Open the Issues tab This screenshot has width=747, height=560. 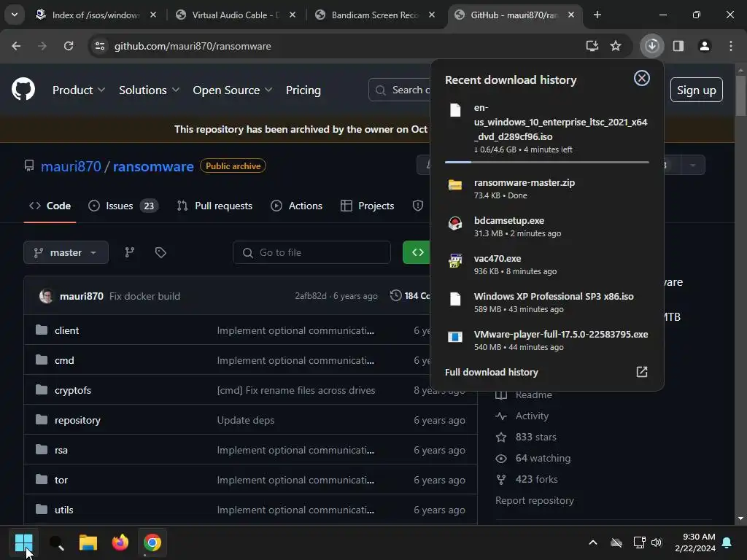pos(123,206)
